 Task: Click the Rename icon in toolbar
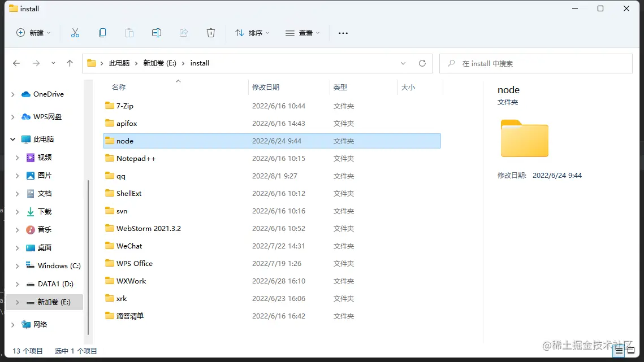(x=157, y=33)
